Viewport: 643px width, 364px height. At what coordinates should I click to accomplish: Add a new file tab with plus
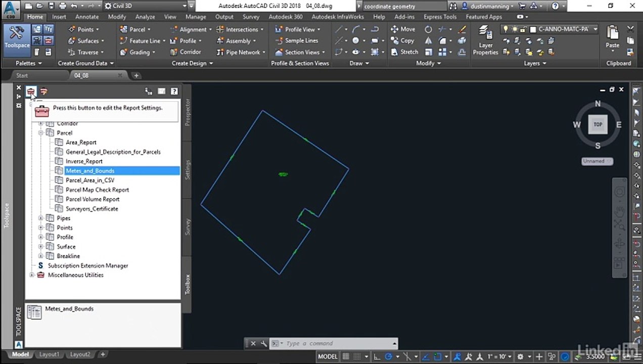[136, 75]
